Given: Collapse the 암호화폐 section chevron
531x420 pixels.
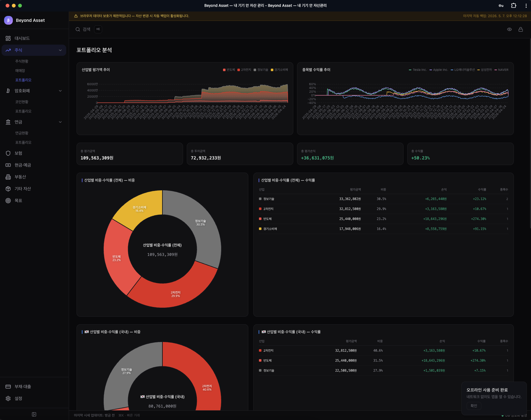Looking at the screenshot, I should (60, 91).
